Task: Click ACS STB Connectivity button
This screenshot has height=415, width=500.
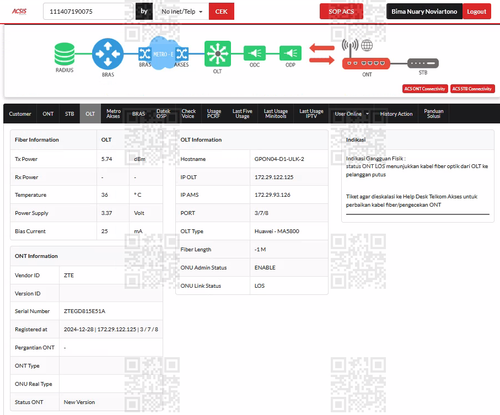Action: point(472,89)
